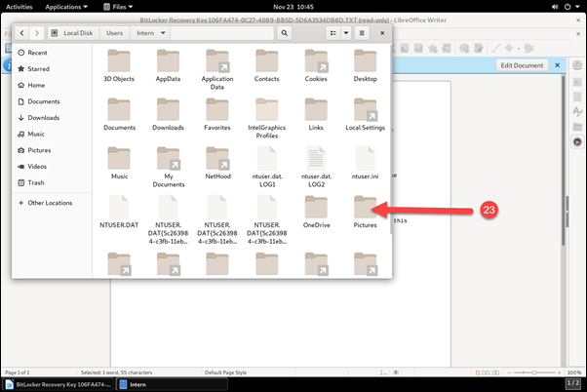Open Pictures in the sidebar
The image size is (587, 392).
click(x=52, y=150)
